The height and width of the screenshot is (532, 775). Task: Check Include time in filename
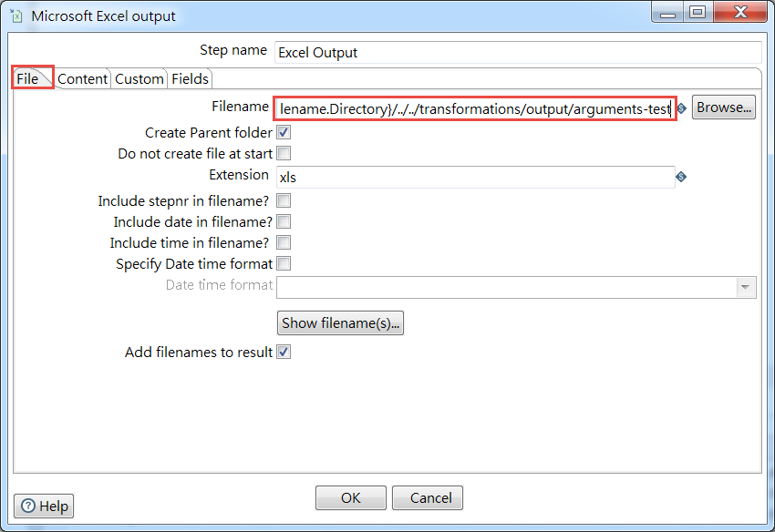[x=284, y=242]
